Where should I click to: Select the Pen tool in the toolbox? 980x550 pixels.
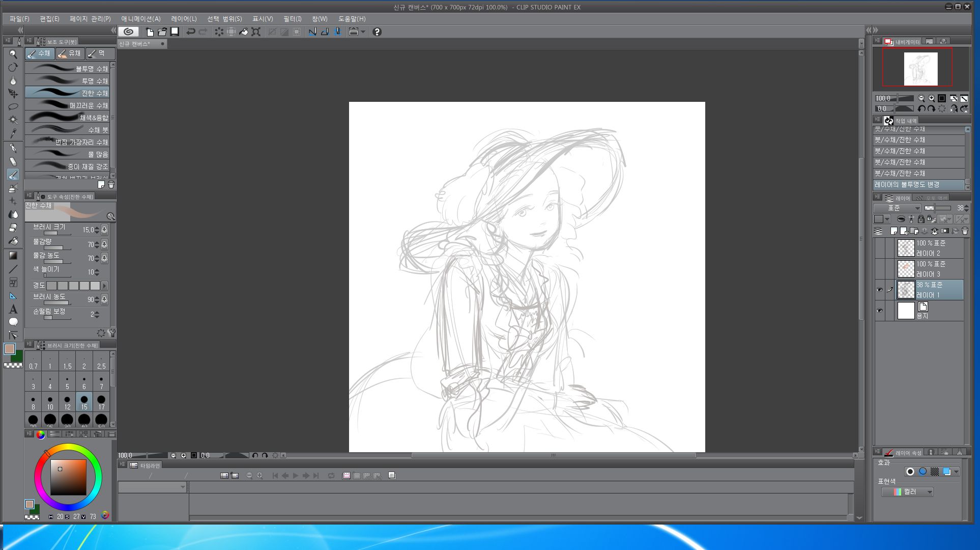13,148
